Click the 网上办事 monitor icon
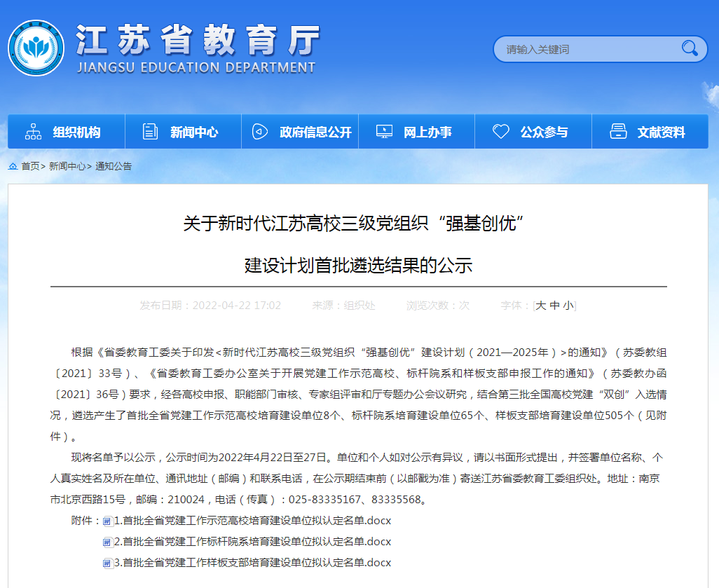The height and width of the screenshot is (588, 719). pos(384,132)
